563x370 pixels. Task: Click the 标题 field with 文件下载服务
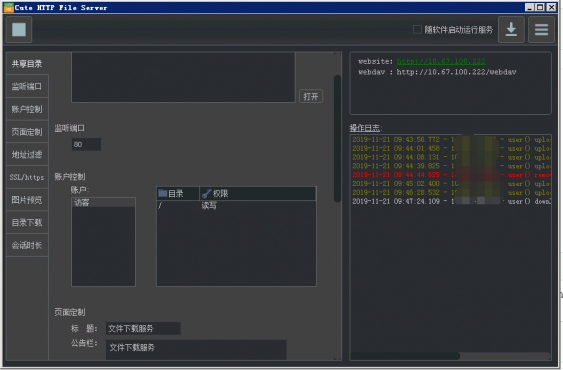pyautogui.click(x=143, y=328)
